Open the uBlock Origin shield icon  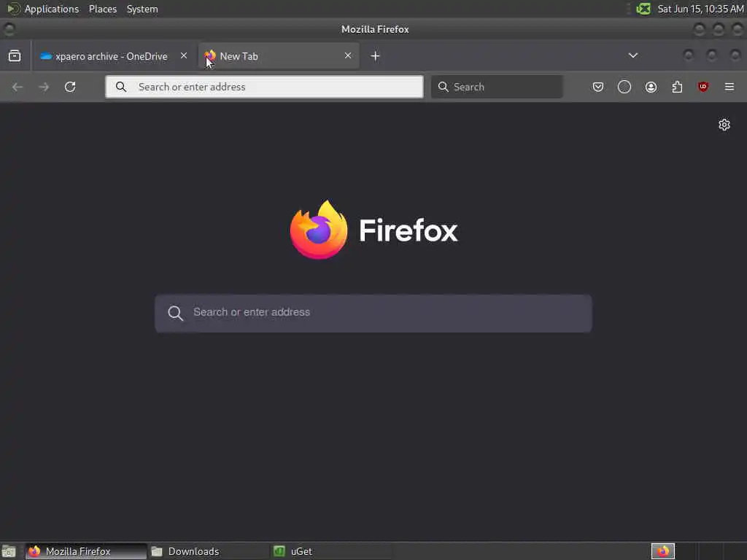point(703,87)
